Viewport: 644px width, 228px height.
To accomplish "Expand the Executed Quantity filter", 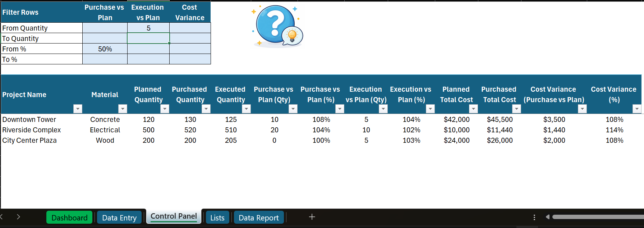I will 246,109.
